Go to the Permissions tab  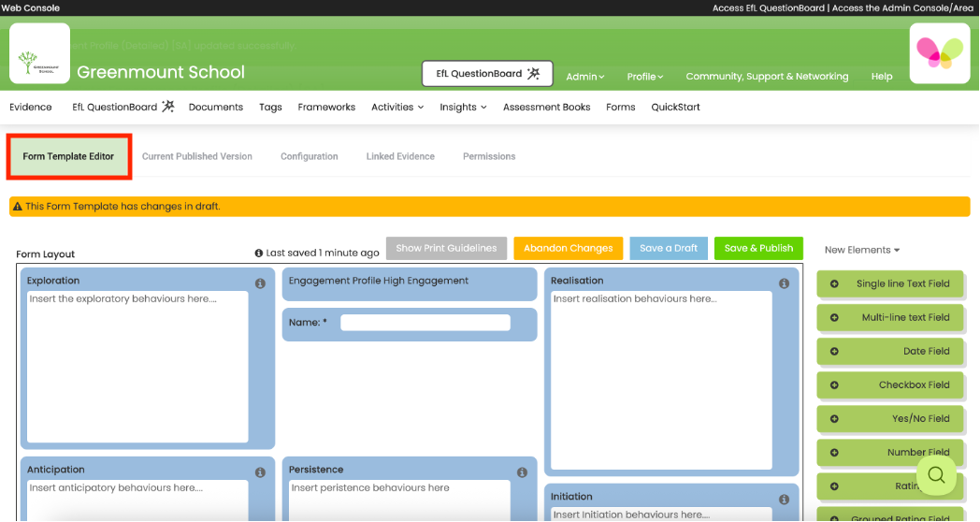[489, 156]
